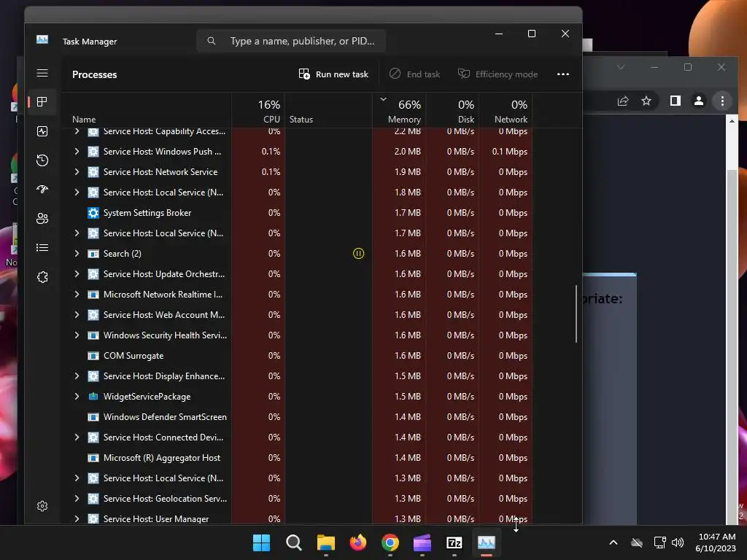
Task: Click the Efficiency mode button
Action: [x=498, y=74]
